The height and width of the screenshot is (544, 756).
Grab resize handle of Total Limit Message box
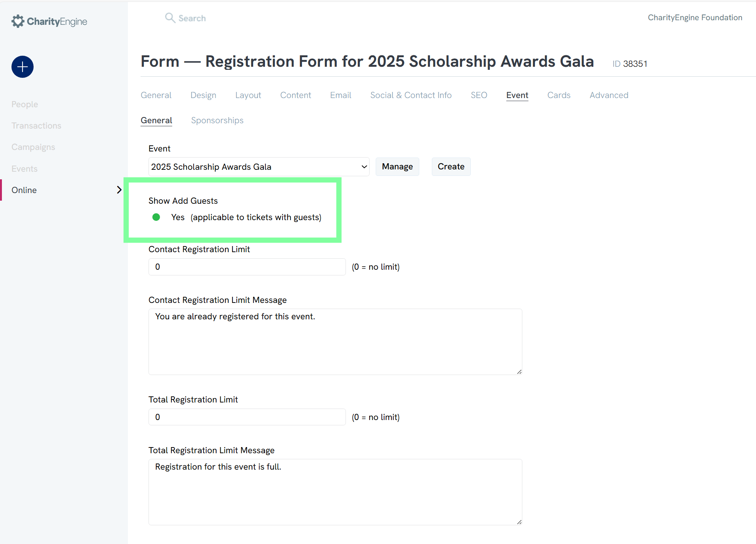(x=519, y=522)
